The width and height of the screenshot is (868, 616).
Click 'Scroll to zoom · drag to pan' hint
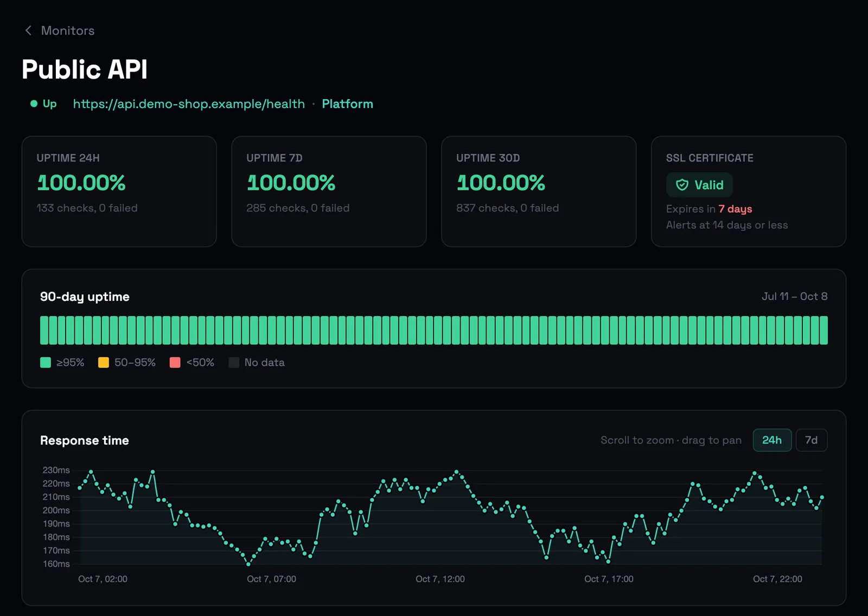[x=671, y=440]
